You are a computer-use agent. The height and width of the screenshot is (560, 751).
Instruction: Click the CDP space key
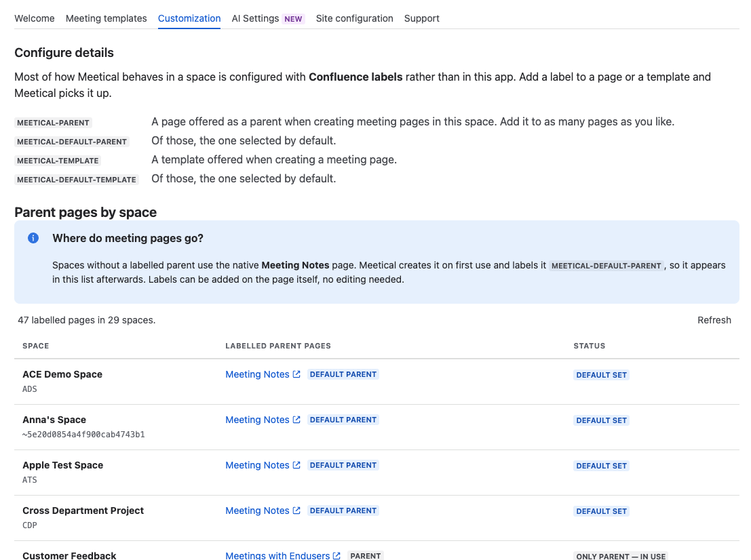point(30,525)
